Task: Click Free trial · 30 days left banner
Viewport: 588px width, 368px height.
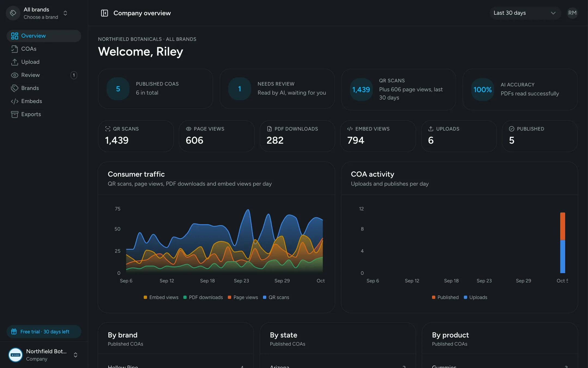Action: [x=44, y=331]
